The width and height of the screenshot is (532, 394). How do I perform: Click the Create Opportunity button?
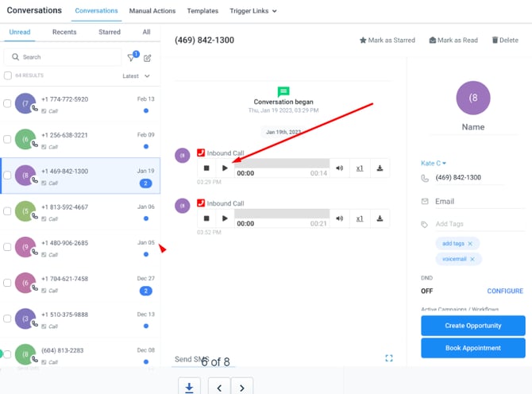472,326
